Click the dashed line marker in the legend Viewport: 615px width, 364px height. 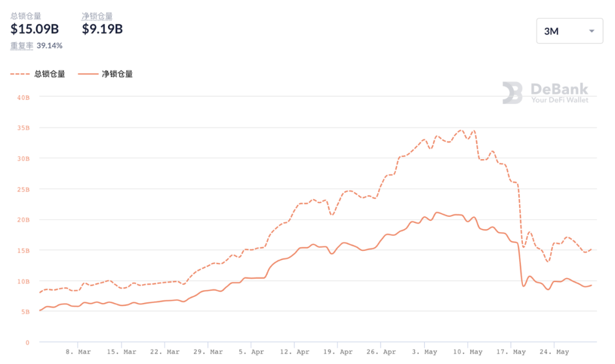20,74
